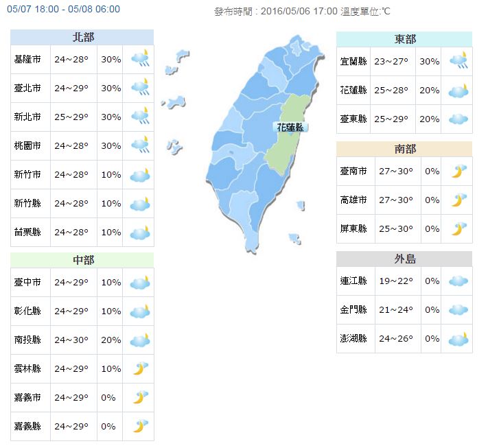Click the cloud icon for 連江縣
This screenshot has height=448, width=488.
[x=458, y=281]
